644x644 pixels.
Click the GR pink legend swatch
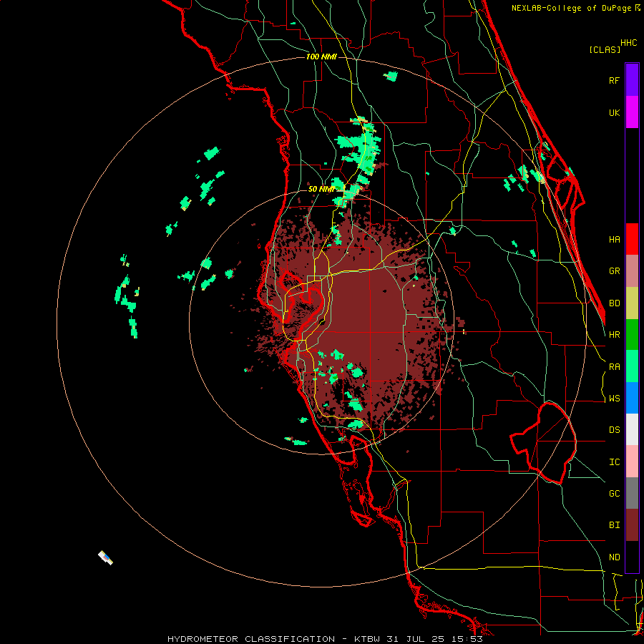632,270
